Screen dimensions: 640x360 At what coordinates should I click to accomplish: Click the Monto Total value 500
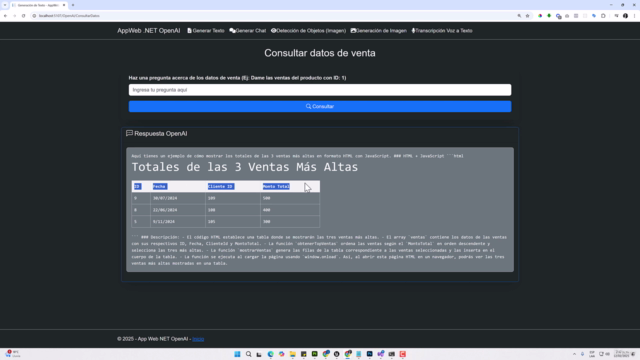[x=267, y=198]
